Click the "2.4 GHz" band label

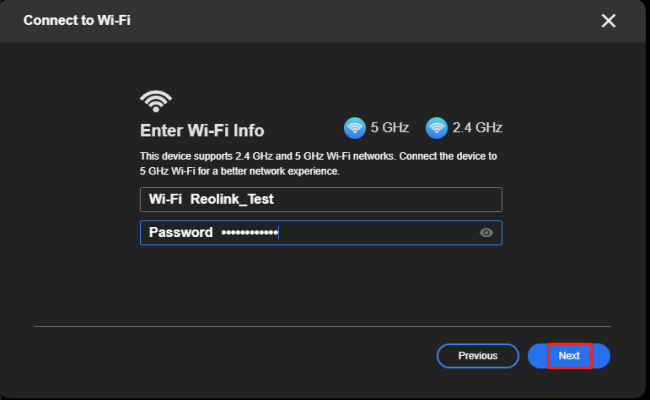coord(477,128)
